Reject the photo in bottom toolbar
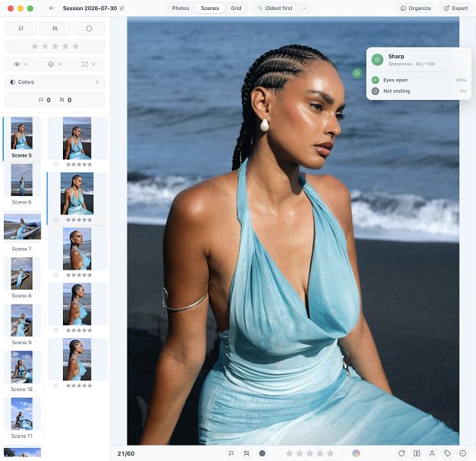The image size is (476, 461). (x=246, y=453)
